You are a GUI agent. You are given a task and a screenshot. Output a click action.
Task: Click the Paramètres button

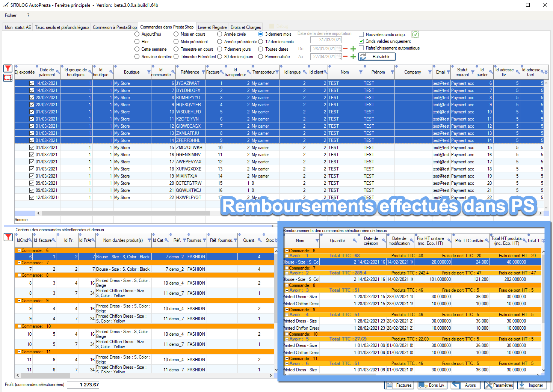499,385
